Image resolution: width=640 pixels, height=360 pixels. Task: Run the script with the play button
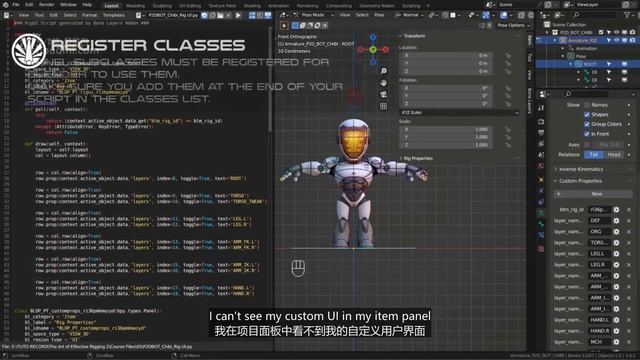click(238, 15)
